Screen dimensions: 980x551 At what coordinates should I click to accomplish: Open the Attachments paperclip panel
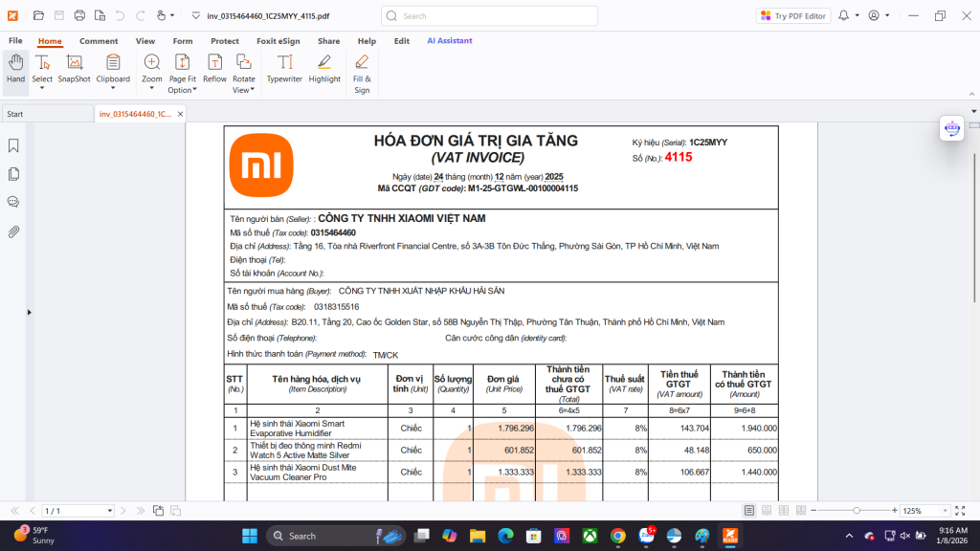[14, 231]
